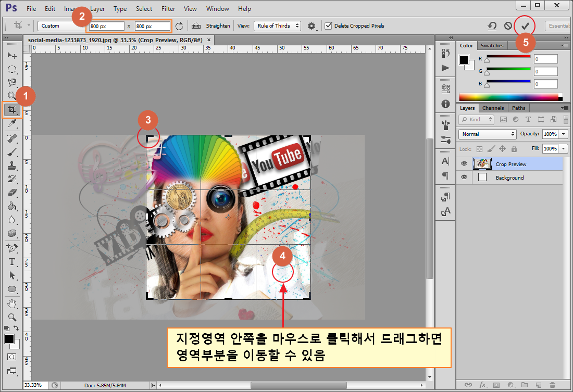This screenshot has height=392, width=573.
Task: Open the Character panel icon
Action: [445, 161]
